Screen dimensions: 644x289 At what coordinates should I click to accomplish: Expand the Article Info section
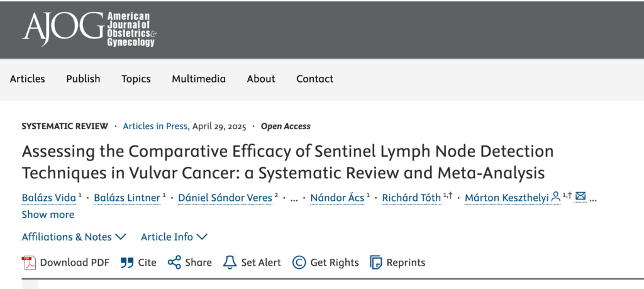click(x=174, y=237)
